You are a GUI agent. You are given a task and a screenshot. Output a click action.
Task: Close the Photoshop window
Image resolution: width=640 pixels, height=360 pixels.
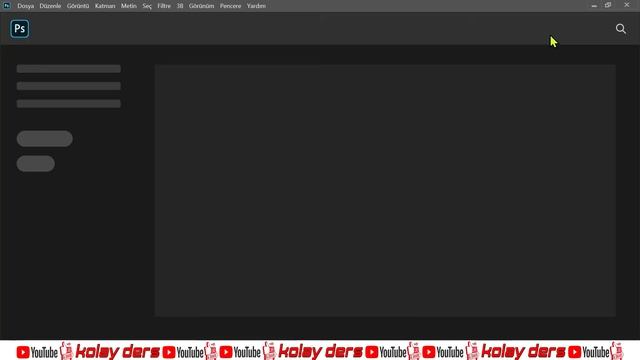627,5
